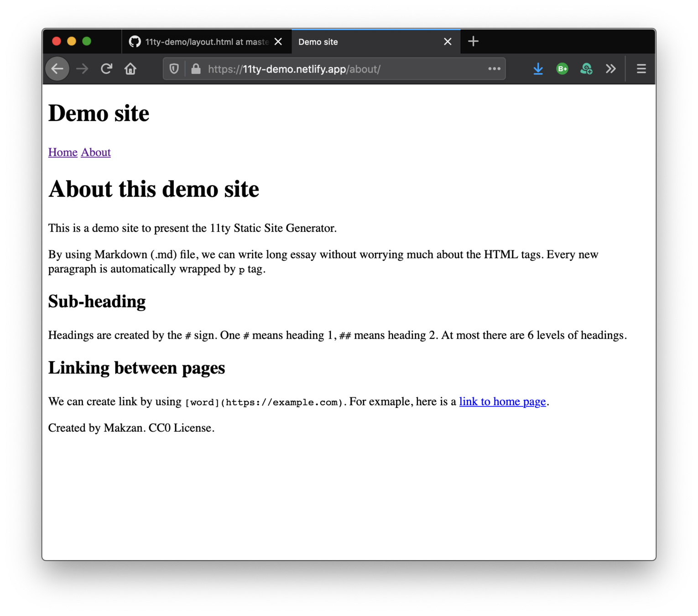Screen dimensions: 698x616
Task: Click the padlock site security icon
Action: (x=196, y=69)
